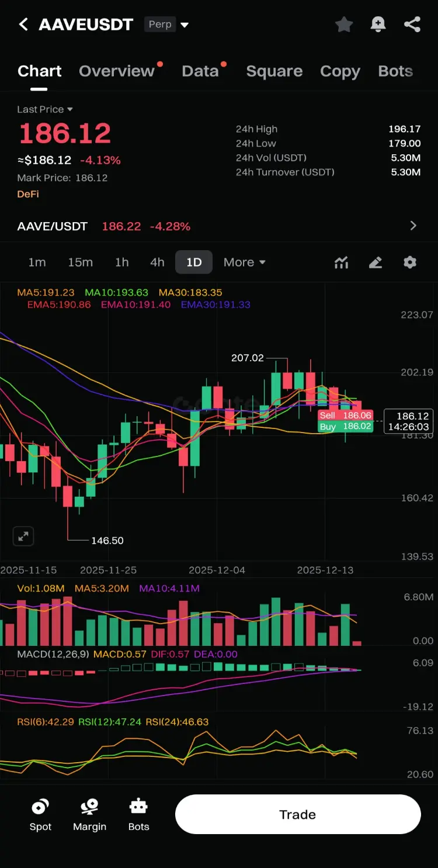Image resolution: width=438 pixels, height=868 pixels.
Task: Tap the DeFi category tag
Action: pyautogui.click(x=28, y=194)
